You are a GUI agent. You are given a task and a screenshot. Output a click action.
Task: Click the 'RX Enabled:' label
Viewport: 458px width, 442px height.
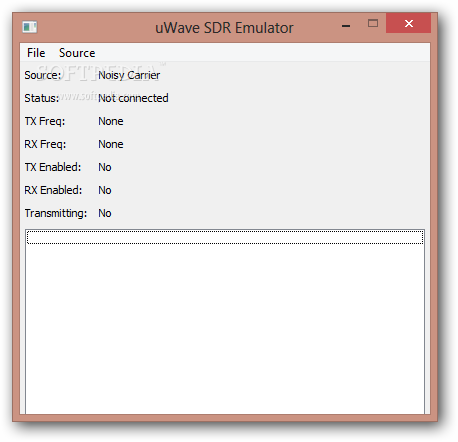coord(53,190)
